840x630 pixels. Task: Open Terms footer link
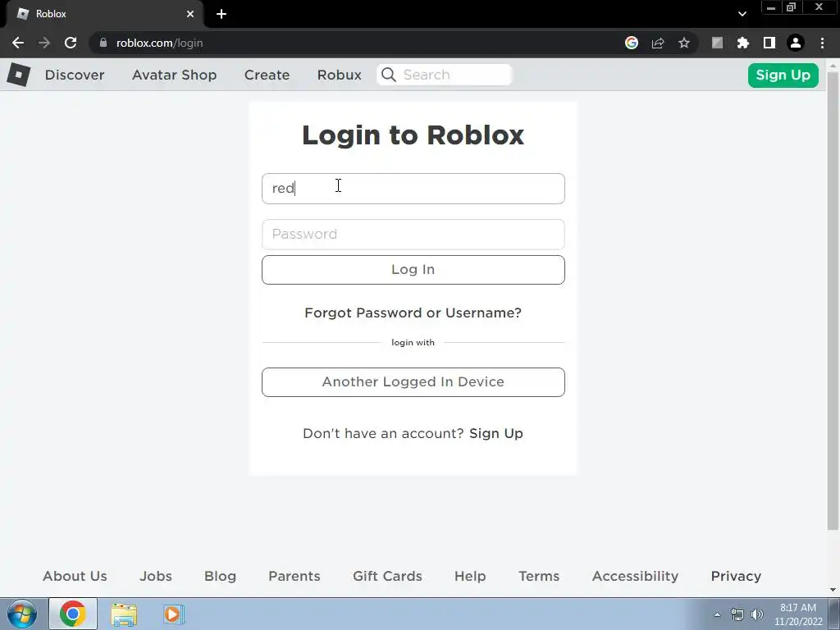[x=539, y=576]
